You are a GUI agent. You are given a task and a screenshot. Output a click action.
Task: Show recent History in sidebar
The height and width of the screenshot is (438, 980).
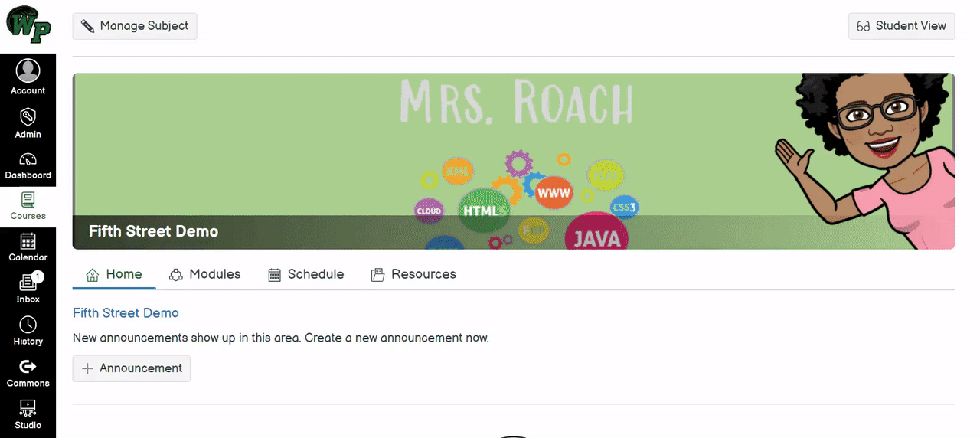(x=28, y=331)
